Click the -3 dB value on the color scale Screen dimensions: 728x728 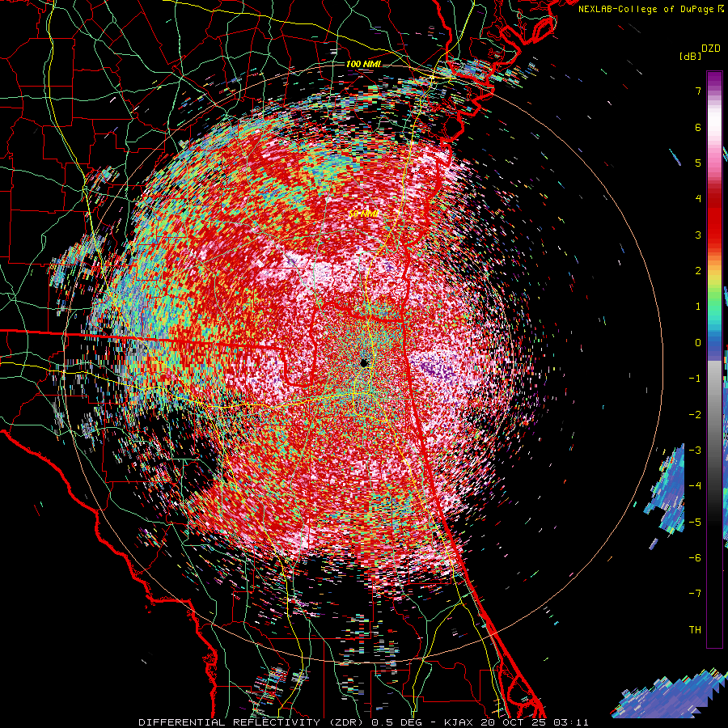point(695,451)
